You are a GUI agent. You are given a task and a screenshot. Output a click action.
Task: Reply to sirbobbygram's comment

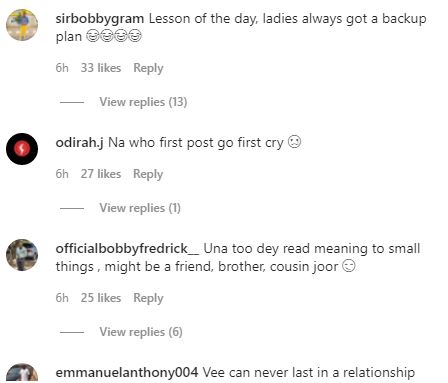pos(148,68)
